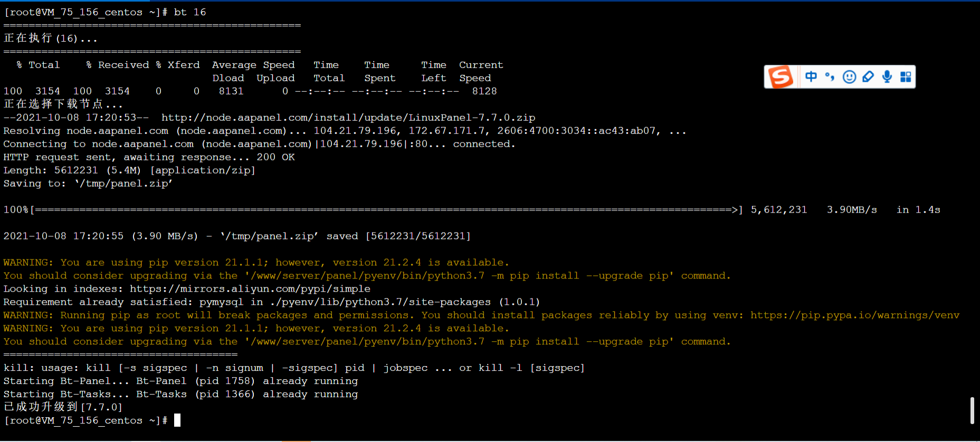Click the 'Time Left' column header
Screen dimensions: 980x442
point(434,71)
